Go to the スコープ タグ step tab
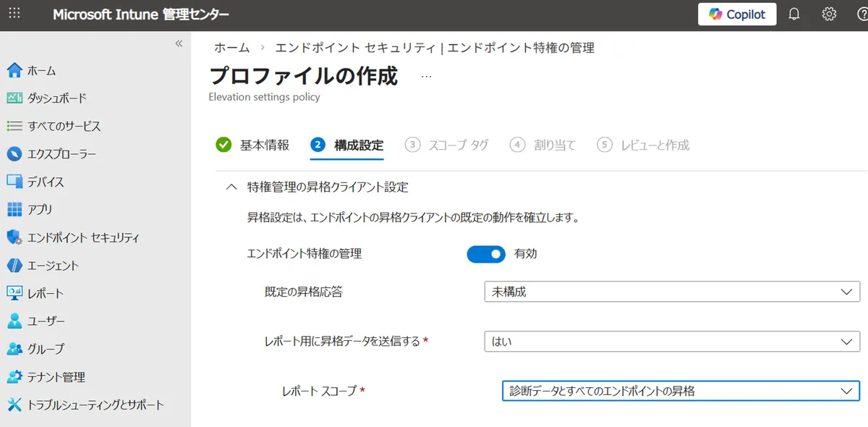The width and height of the screenshot is (868, 427). [x=446, y=145]
